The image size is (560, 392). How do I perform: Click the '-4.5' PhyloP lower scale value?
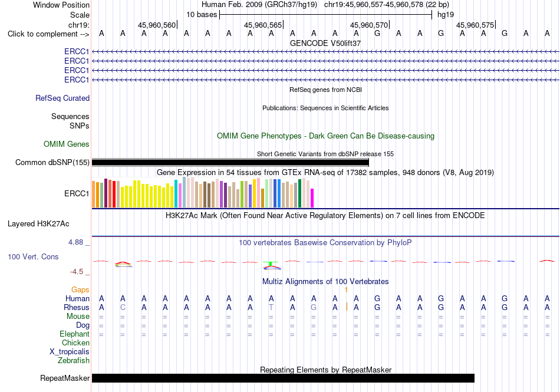click(x=77, y=272)
